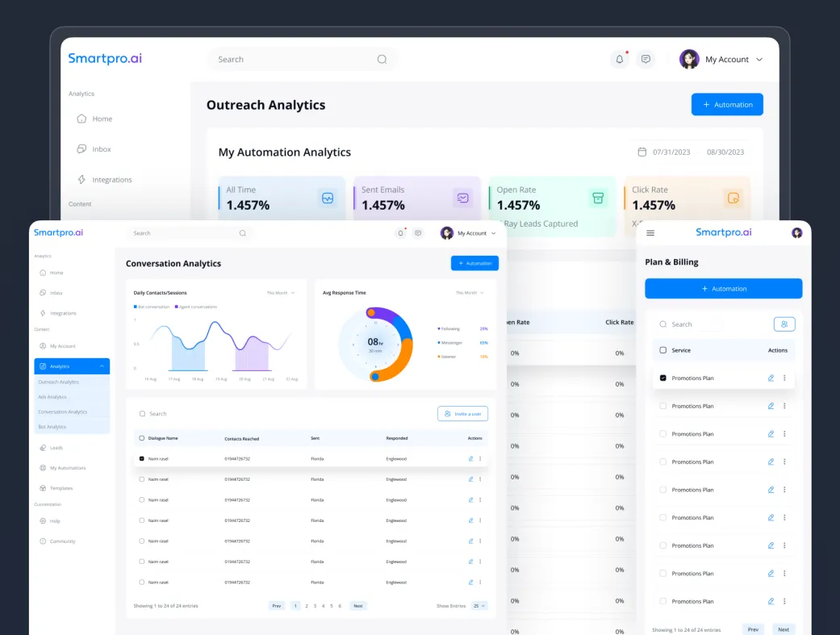Viewport: 840px width, 635px height.
Task: Click the Search field in top header
Action: 303,60
